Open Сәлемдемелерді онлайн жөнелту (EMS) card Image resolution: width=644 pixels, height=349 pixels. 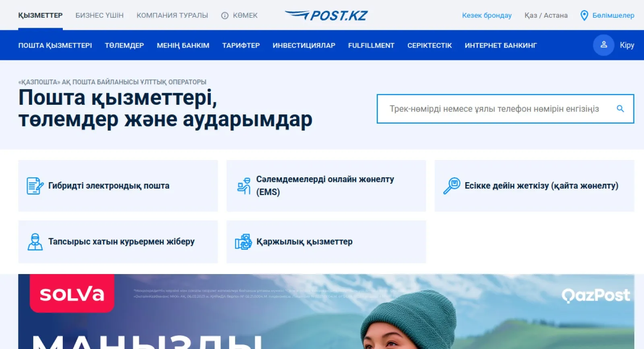pyautogui.click(x=326, y=186)
